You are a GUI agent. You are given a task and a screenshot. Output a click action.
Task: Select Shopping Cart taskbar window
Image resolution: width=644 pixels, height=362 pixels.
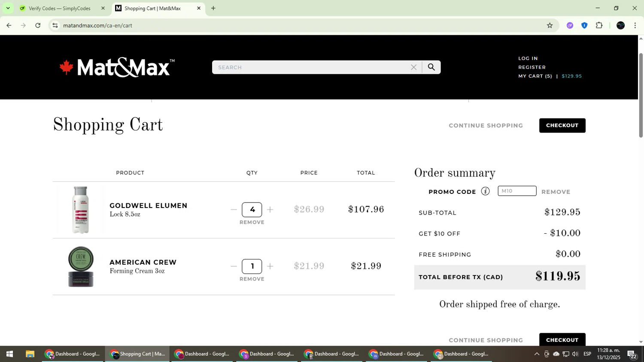tap(137, 354)
